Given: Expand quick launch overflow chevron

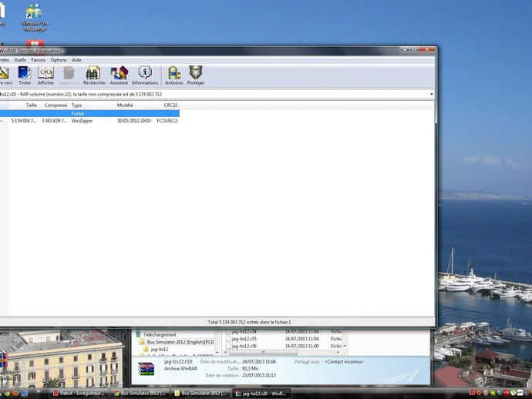Looking at the screenshot, I should coord(39,391).
